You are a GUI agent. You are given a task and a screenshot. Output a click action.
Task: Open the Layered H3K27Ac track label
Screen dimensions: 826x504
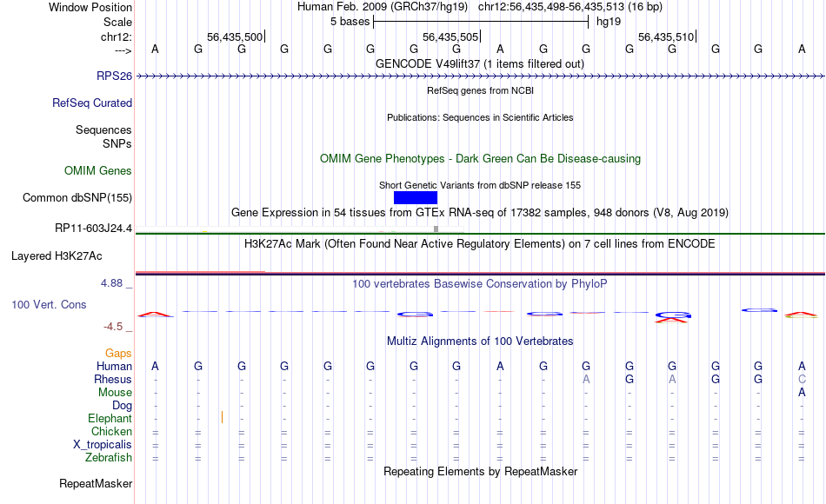coord(57,256)
